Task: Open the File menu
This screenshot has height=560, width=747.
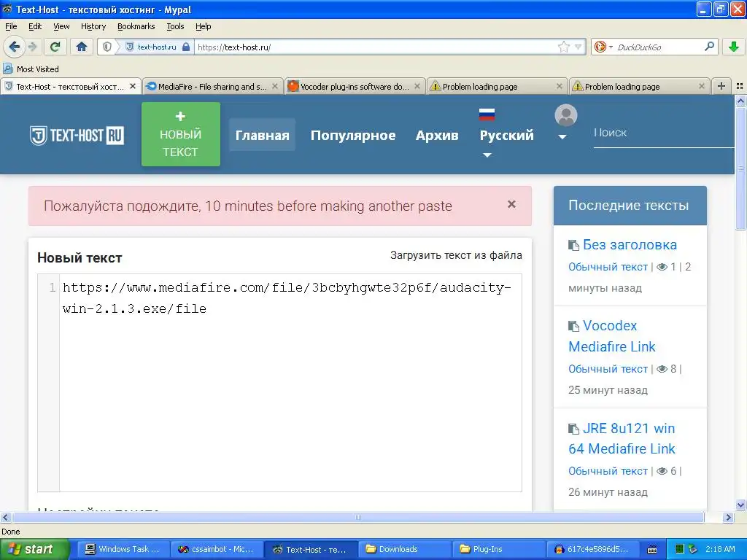Action: 11,26
